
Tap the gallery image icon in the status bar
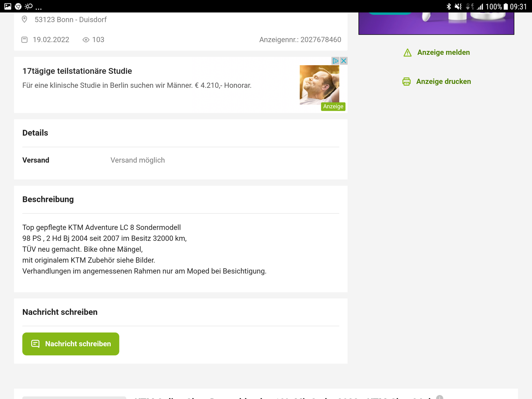pos(8,6)
